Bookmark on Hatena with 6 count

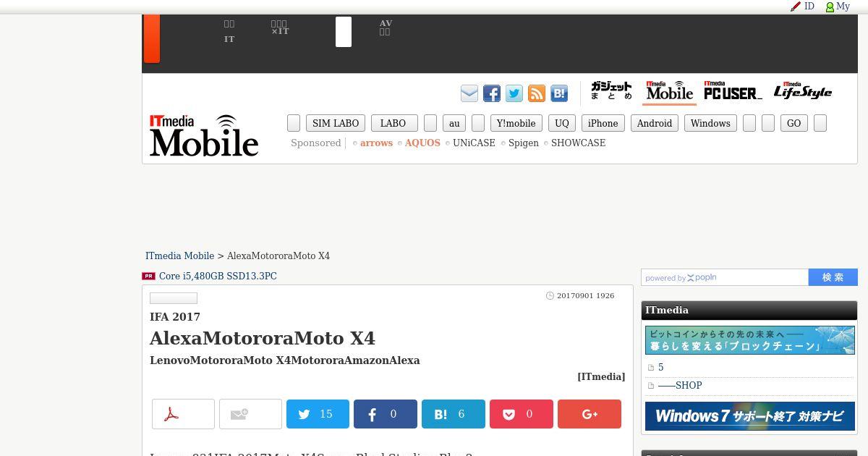(x=453, y=414)
